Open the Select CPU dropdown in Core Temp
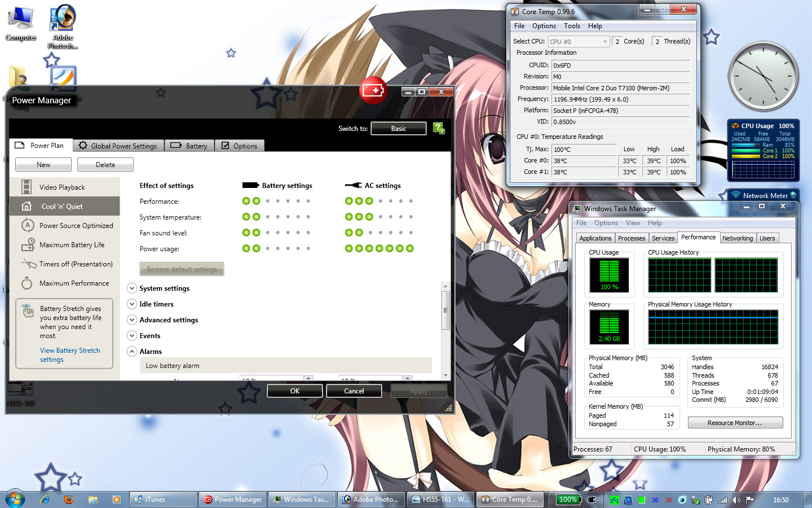The width and height of the screenshot is (812, 508). point(579,42)
